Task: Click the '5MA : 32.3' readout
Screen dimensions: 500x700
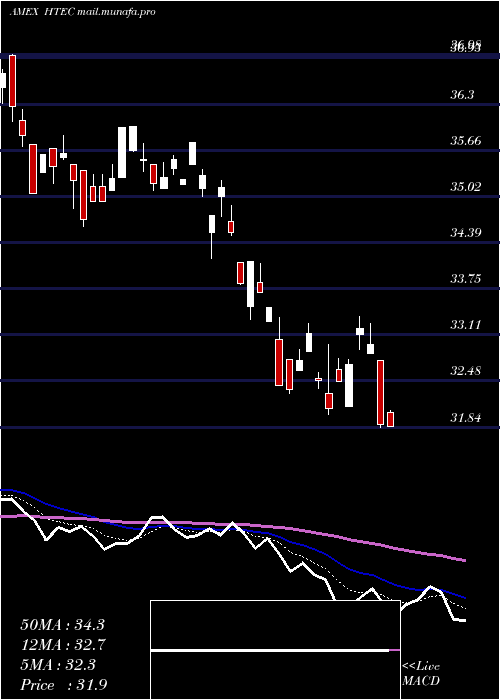Action: [58, 665]
